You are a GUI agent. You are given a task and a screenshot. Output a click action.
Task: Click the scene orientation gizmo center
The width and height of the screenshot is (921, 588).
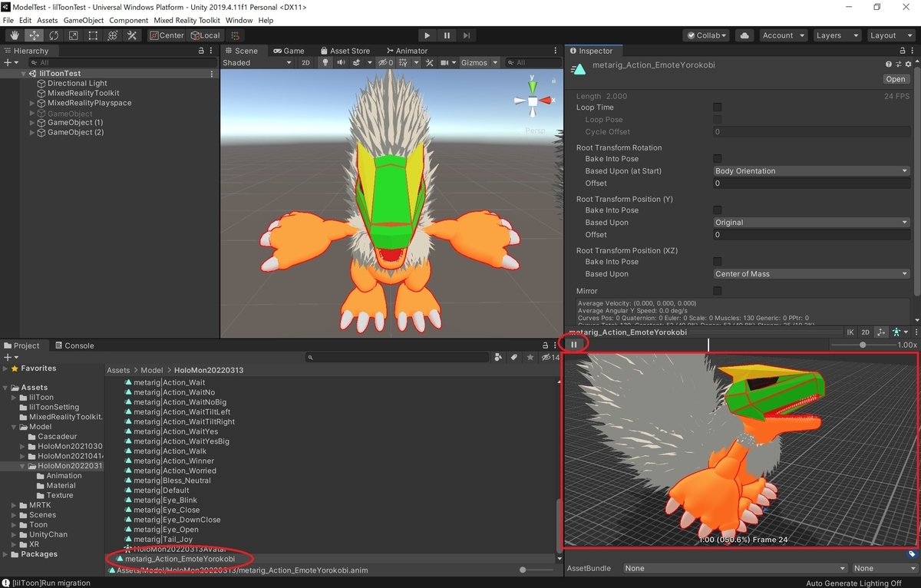pos(532,101)
